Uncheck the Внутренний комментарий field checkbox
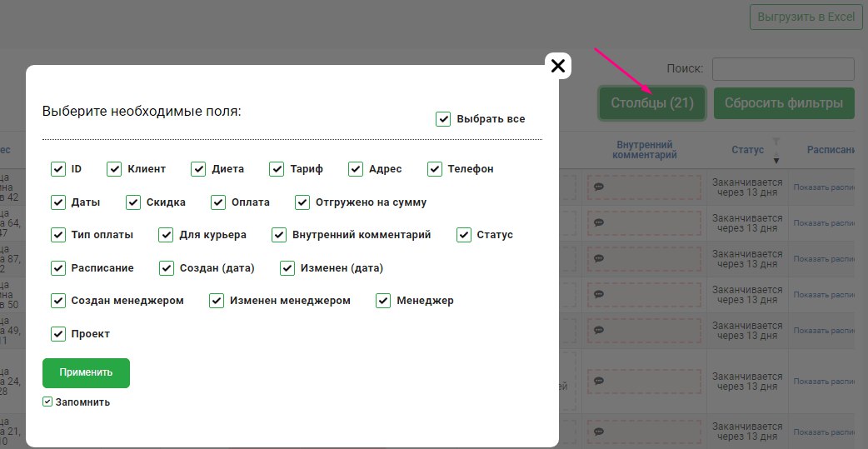 279,235
